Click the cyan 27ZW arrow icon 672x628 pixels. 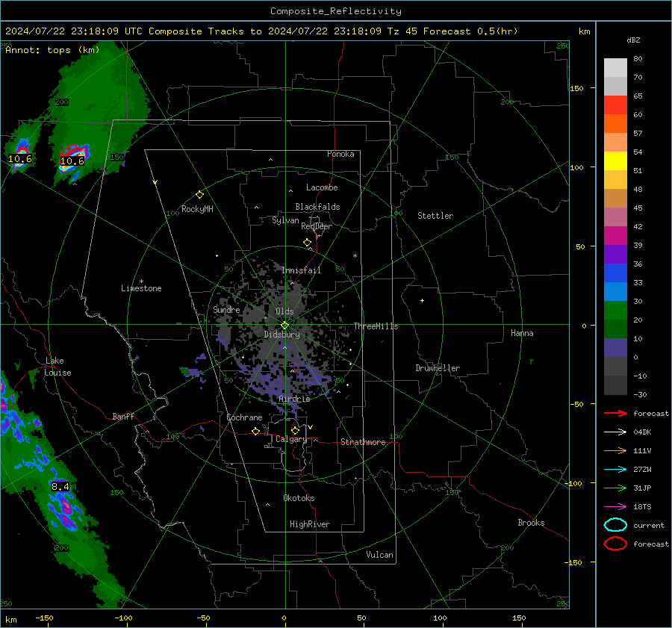(x=615, y=470)
